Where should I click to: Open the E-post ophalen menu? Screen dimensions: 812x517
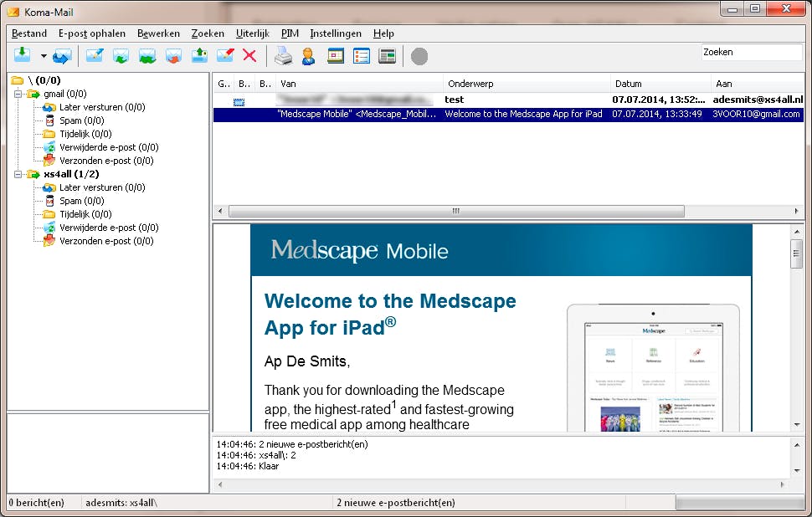[x=91, y=33]
